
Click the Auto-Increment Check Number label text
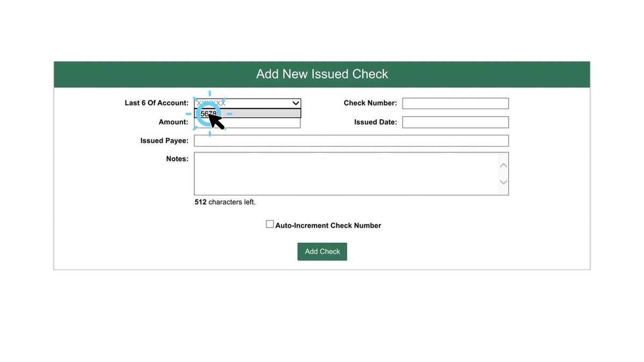[328, 226]
